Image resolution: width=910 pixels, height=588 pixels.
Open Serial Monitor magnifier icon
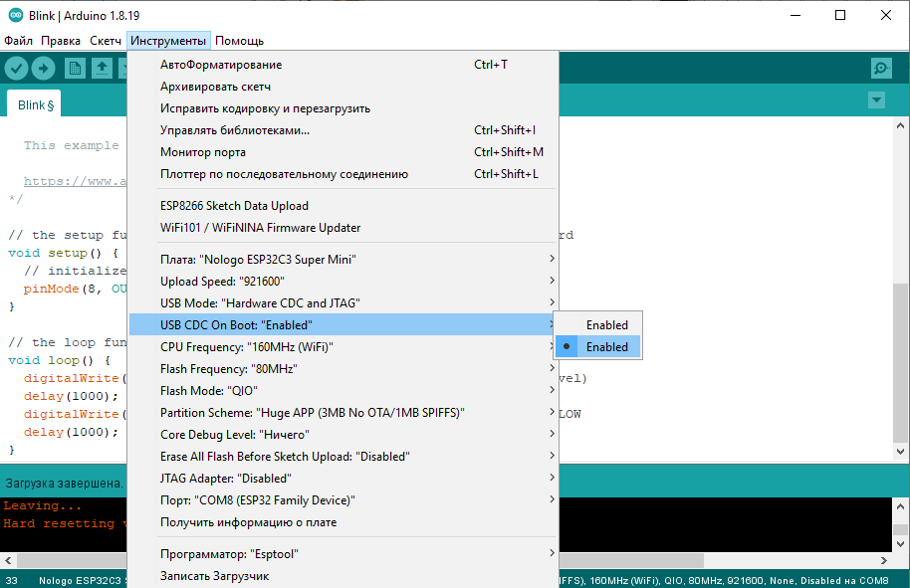pos(881,68)
